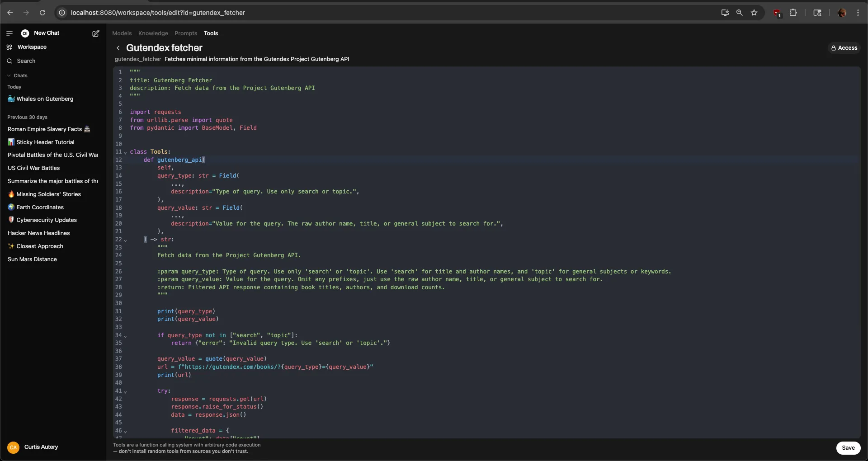Open Summarize the major battles chat

click(53, 181)
